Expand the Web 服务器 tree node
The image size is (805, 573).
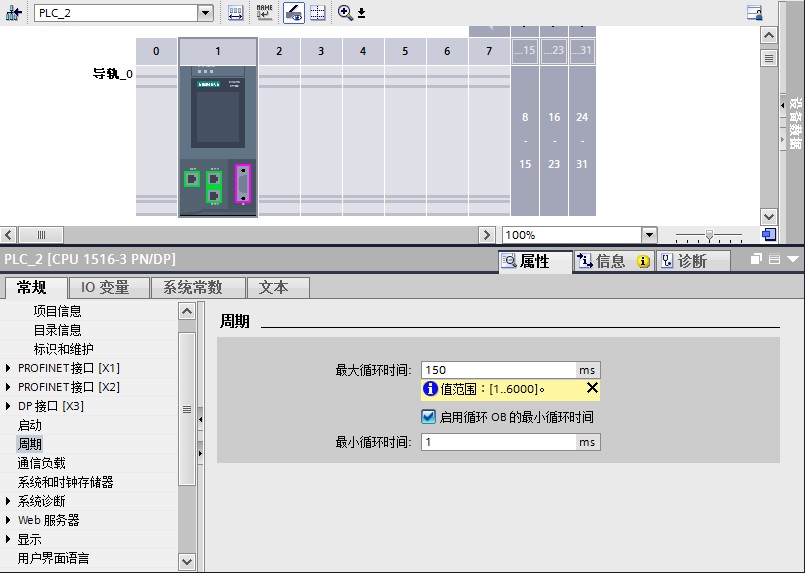pyautogui.click(x=9, y=520)
